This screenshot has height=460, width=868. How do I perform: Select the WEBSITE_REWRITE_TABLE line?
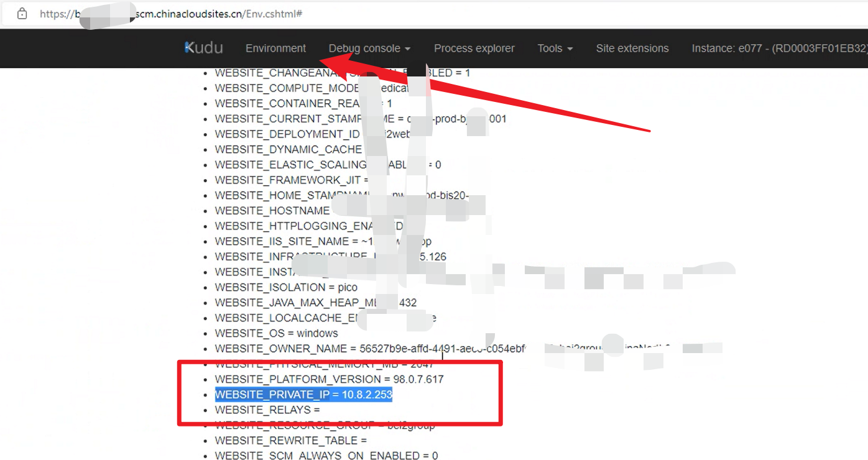[290, 441]
